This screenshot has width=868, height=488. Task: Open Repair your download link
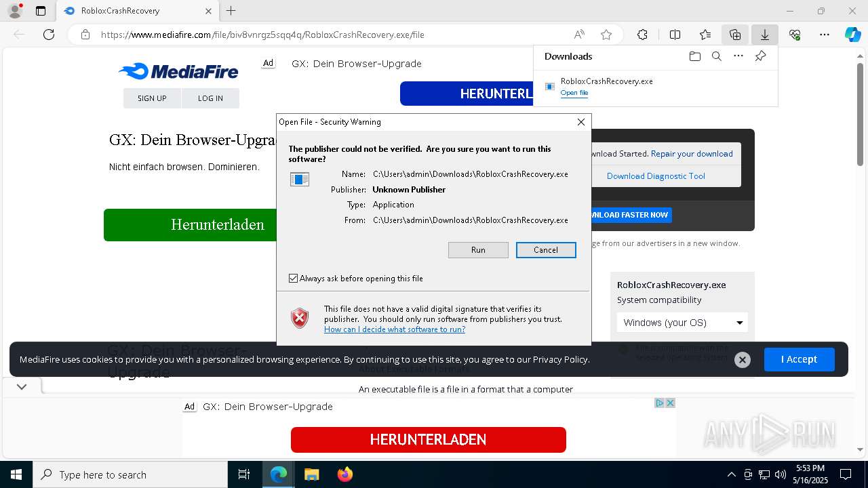(x=692, y=154)
